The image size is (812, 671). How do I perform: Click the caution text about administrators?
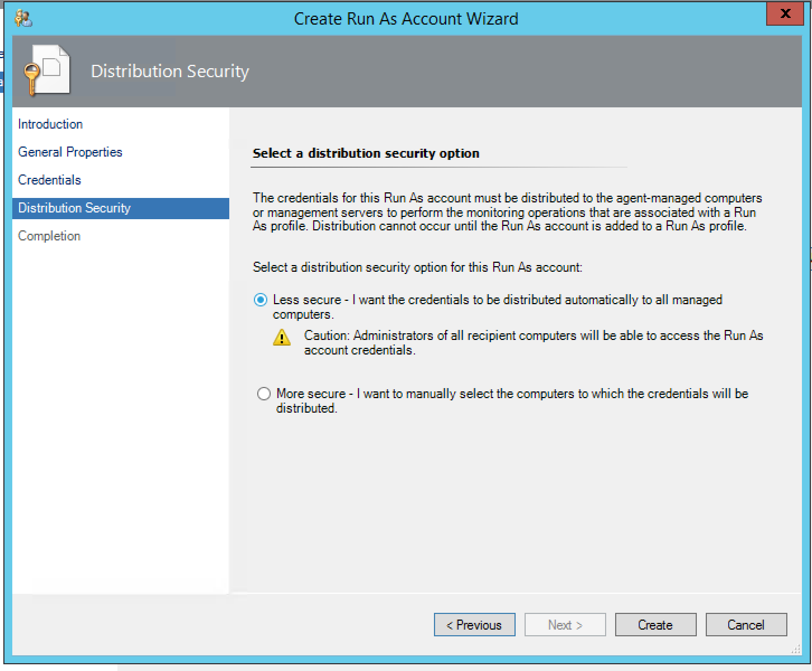click(533, 343)
